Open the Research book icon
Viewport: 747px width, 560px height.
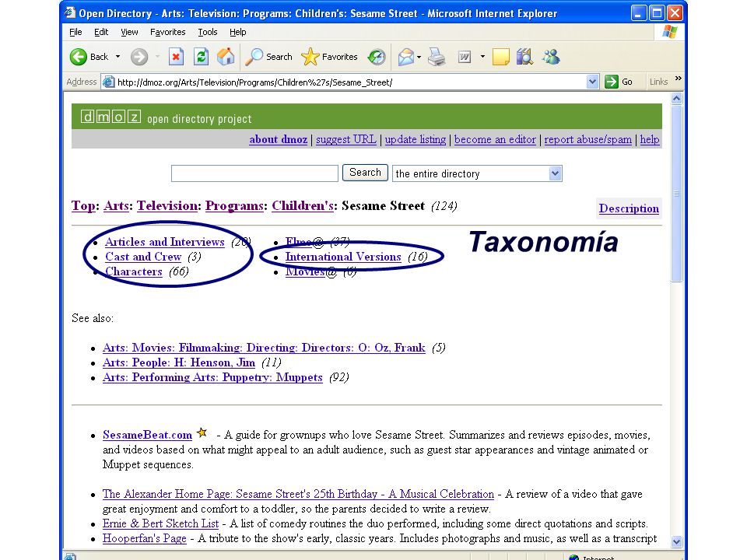point(525,57)
